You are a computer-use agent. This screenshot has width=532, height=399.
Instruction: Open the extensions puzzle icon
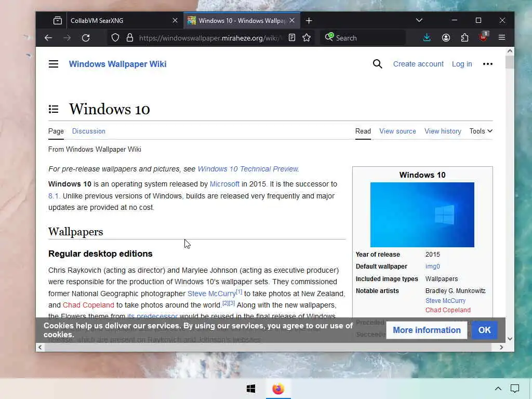(x=465, y=37)
